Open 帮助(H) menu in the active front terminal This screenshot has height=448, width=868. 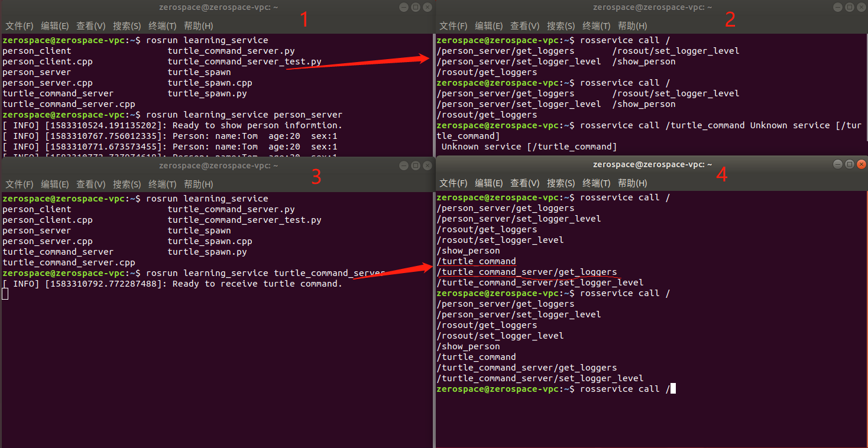[x=633, y=183]
